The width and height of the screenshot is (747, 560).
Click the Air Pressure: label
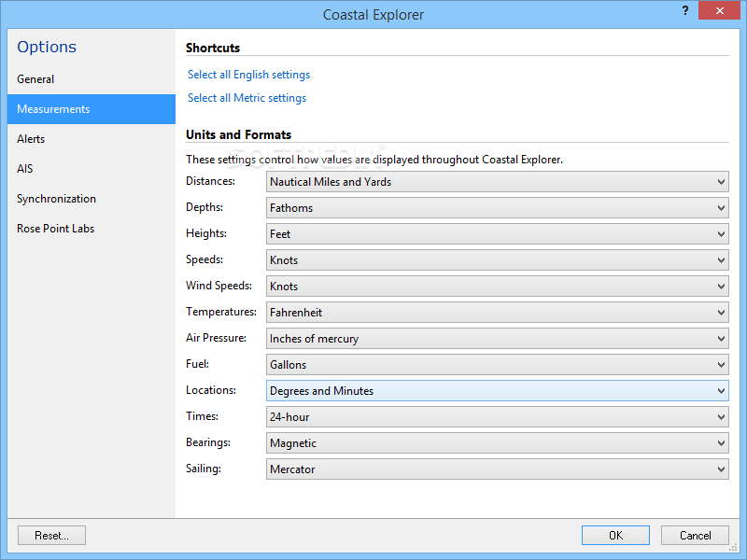[x=216, y=338]
